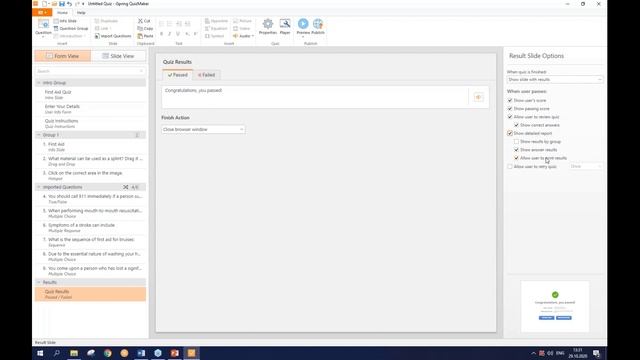This screenshot has width=640, height=360.
Task: Select the Click on the correct area question
Action: click(x=91, y=176)
